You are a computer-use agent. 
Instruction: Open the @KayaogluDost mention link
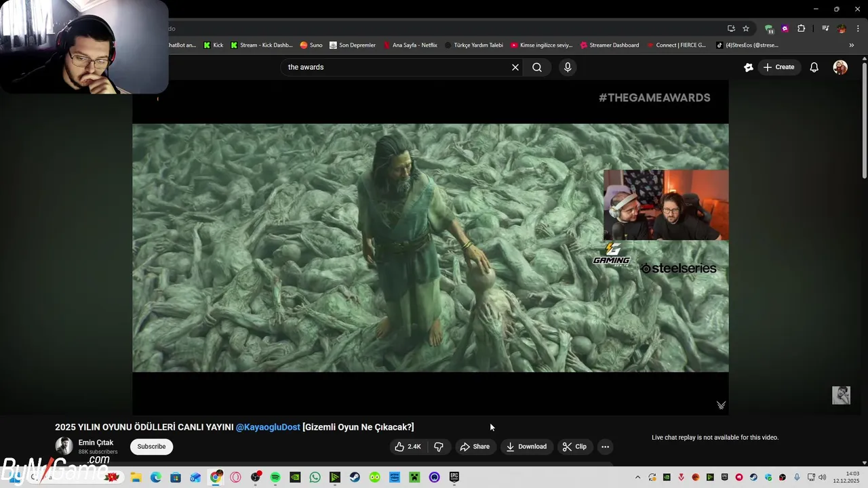click(268, 427)
